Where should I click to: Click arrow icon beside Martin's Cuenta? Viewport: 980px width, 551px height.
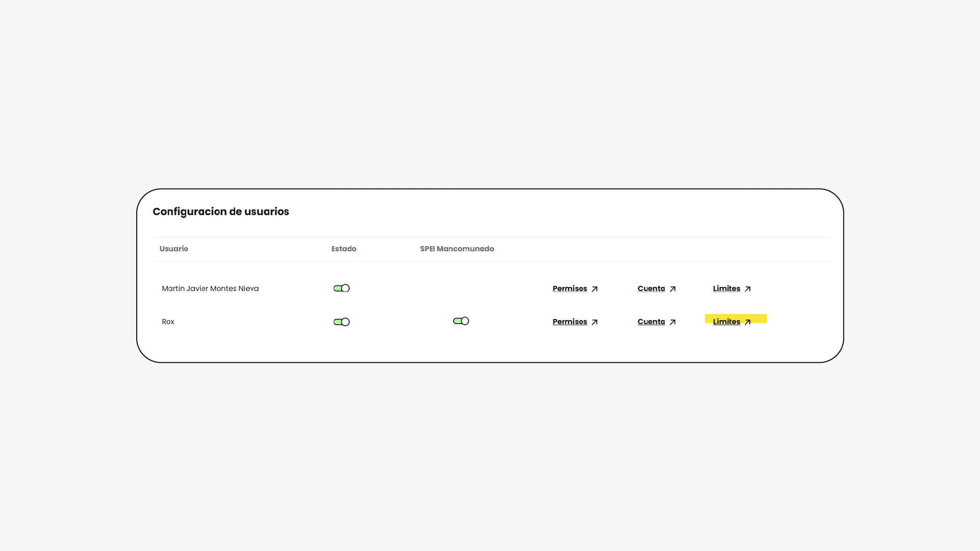[x=672, y=289]
